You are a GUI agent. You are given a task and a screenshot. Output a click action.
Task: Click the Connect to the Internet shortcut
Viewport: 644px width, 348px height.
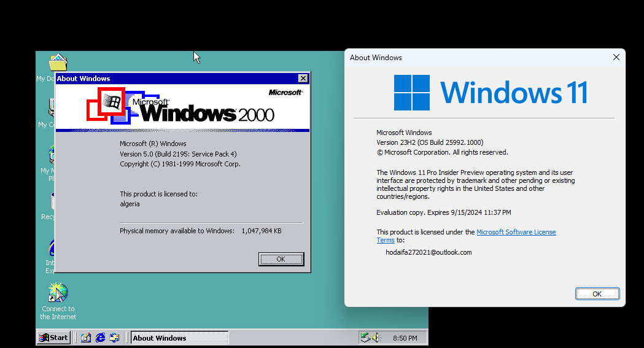click(58, 292)
